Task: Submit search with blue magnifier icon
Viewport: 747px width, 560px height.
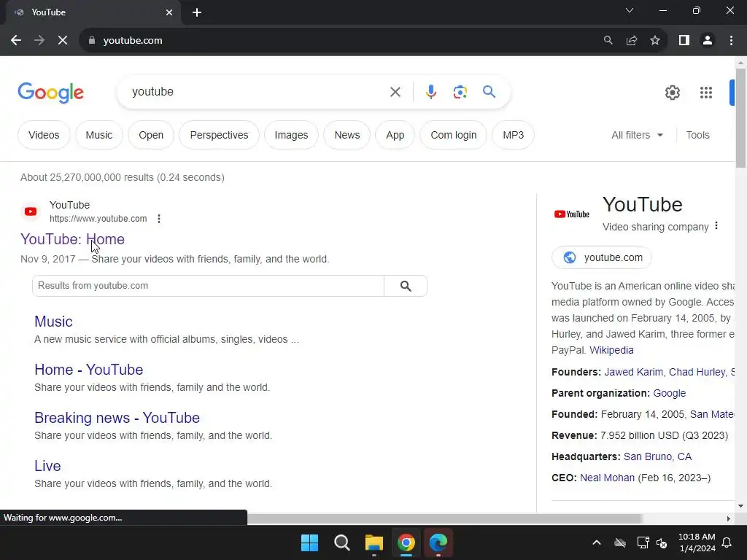Action: pos(489,92)
